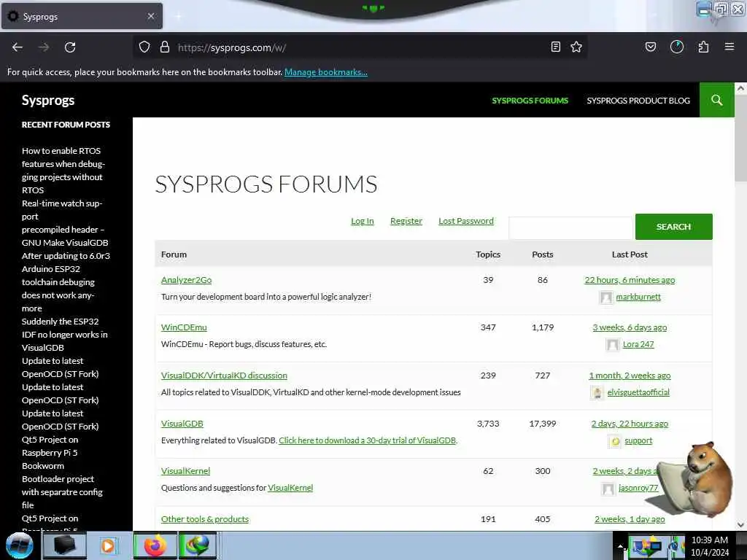Viewport: 747px width, 560px height.
Task: Open the Analyzer2Go forum
Action: (x=186, y=280)
